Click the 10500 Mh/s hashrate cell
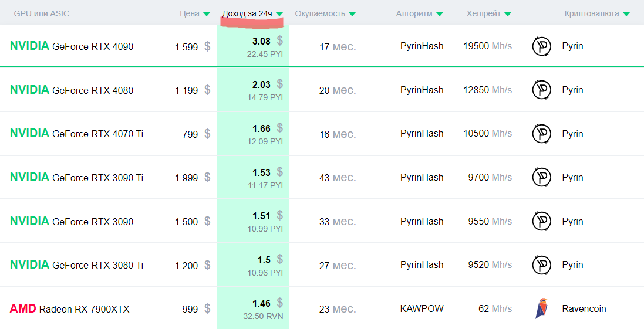Image resolution: width=644 pixels, height=329 pixels. (487, 134)
